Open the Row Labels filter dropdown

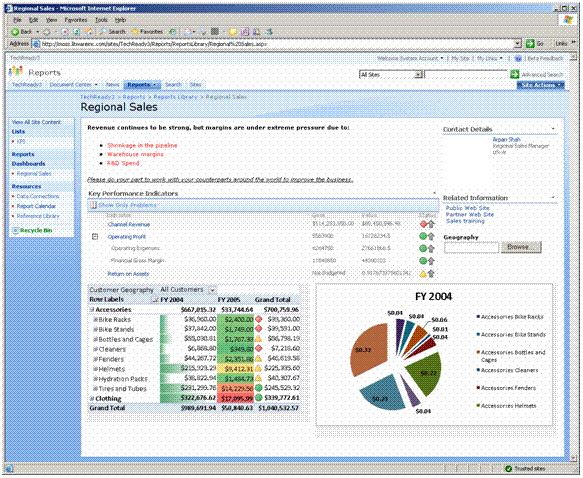(156, 300)
